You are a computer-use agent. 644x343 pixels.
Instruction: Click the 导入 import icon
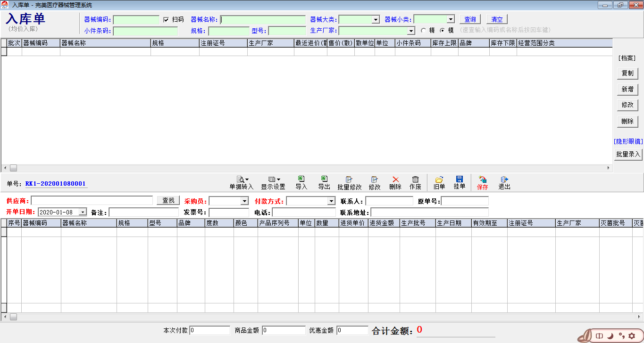[x=301, y=179]
